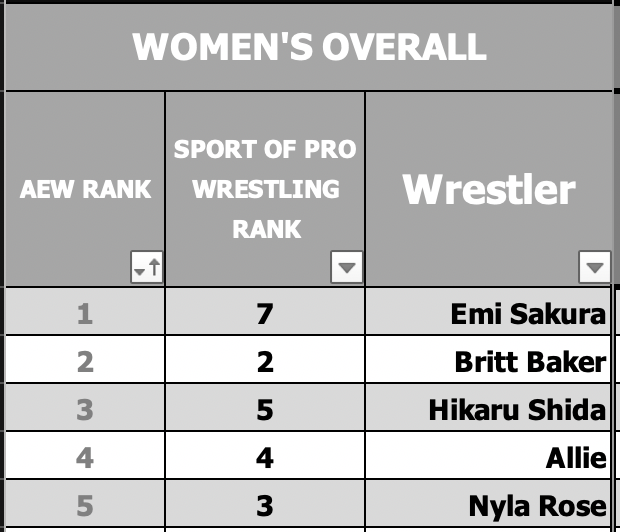Click the Nyla Rose cell
Image resolution: width=620 pixels, height=532 pixels.
(x=488, y=504)
